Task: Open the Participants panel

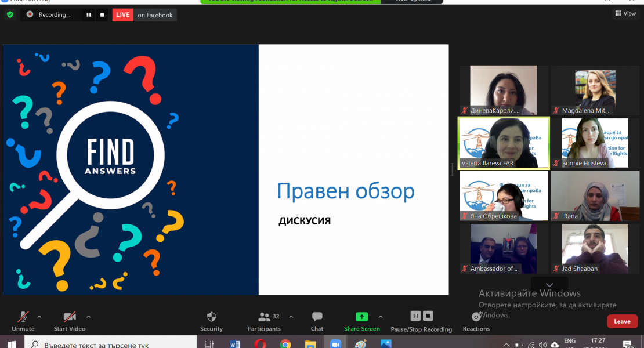Action: tap(264, 321)
